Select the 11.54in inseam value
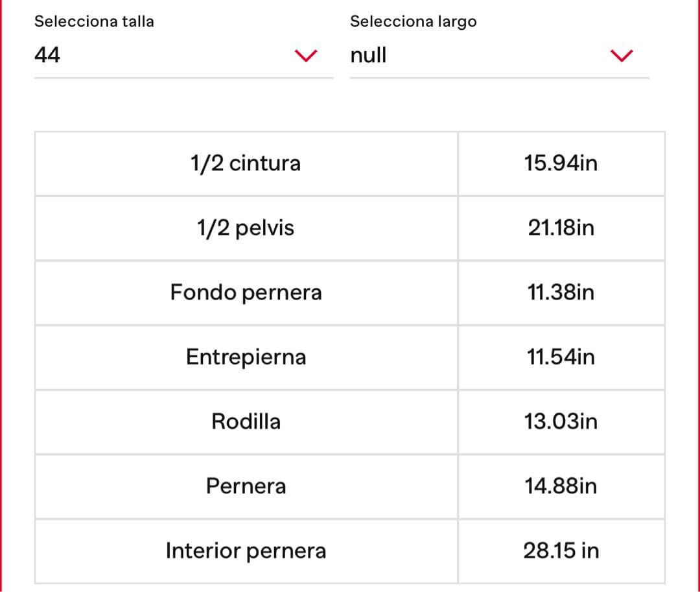This screenshot has height=592, width=700. 561,357
